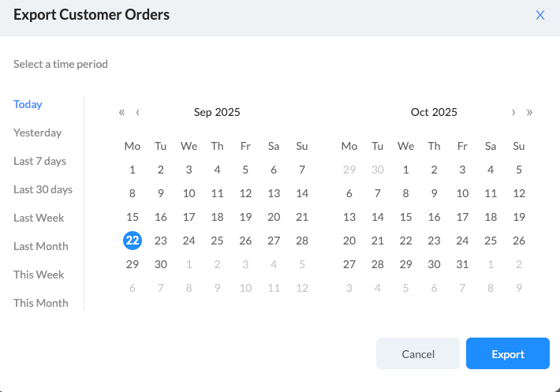Go to previous month with left arrow
The height and width of the screenshot is (392, 560).
138,112
